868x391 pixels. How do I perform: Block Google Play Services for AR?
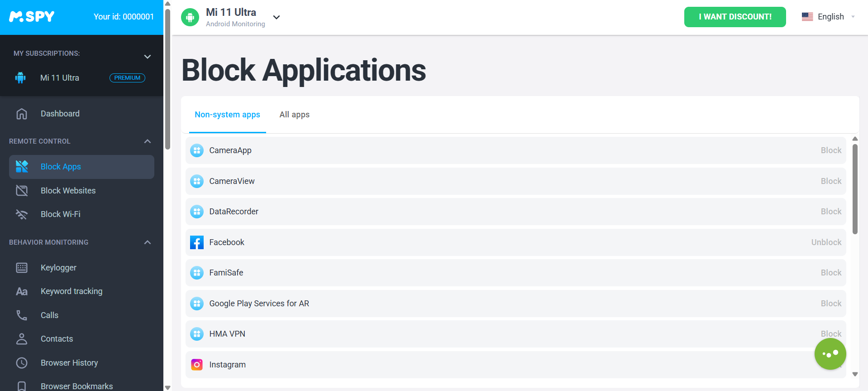point(831,304)
